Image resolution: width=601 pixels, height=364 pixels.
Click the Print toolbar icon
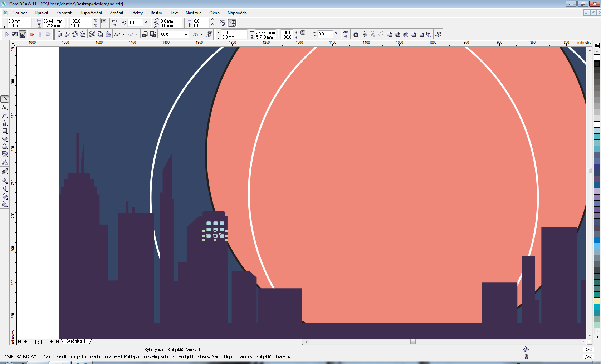(x=83, y=34)
